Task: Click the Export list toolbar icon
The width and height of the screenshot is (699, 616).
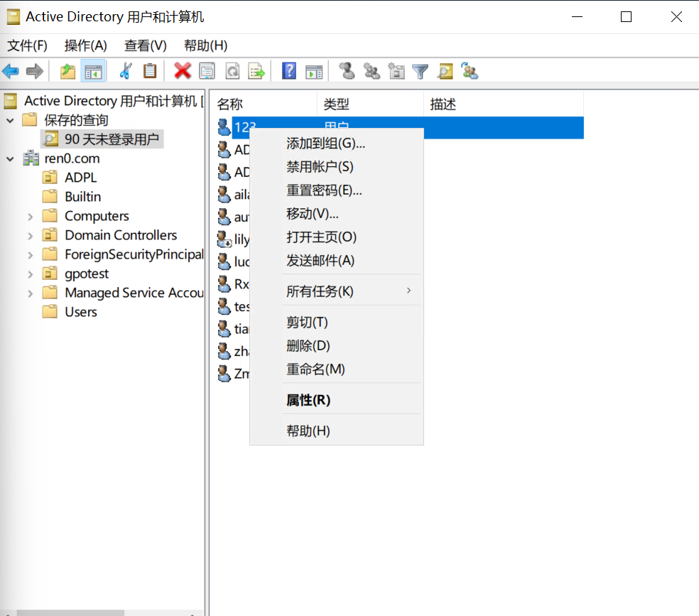Action: (x=256, y=71)
